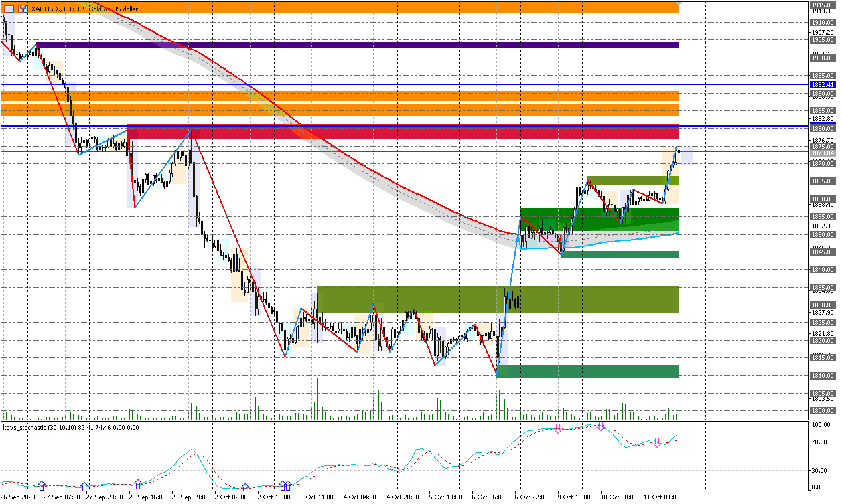The width and height of the screenshot is (842, 504).
Task: Click the red table icon beside XAUUSD title
Action: (x=9, y=9)
